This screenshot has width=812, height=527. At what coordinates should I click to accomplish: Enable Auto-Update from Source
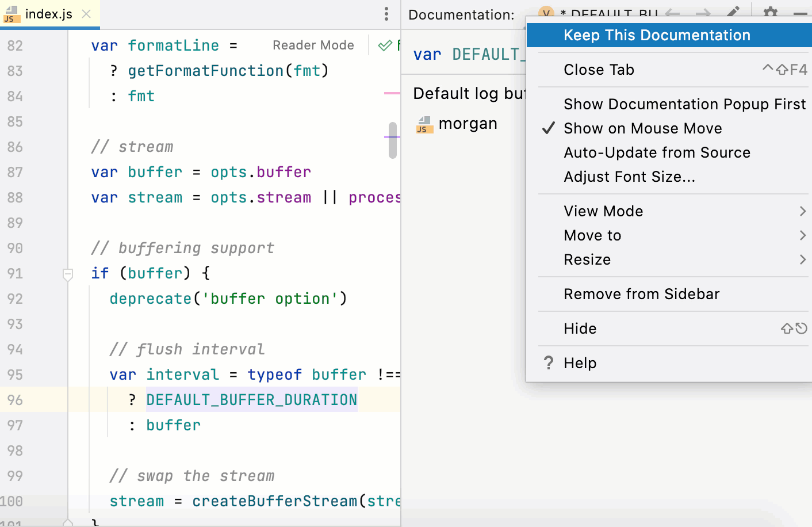[x=657, y=152]
